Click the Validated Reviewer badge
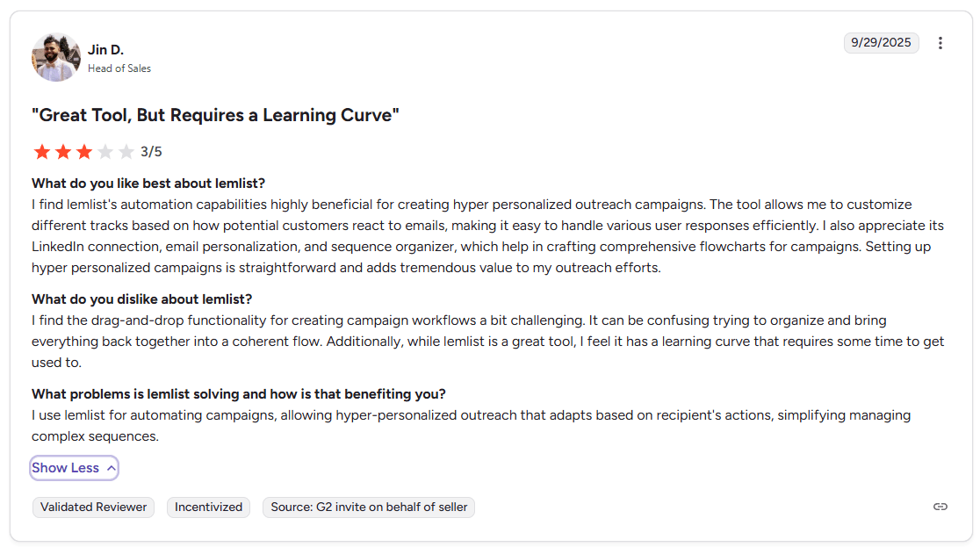 (94, 507)
